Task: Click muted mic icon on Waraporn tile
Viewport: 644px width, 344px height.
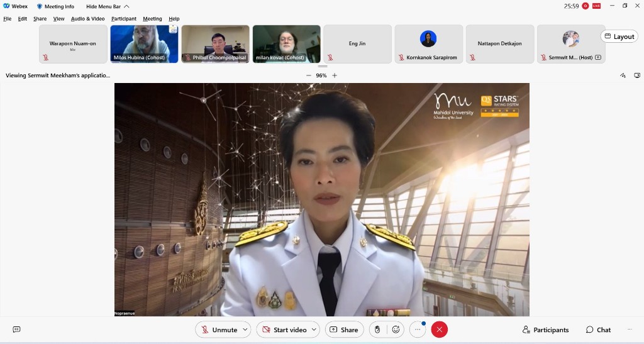Action: click(x=45, y=57)
